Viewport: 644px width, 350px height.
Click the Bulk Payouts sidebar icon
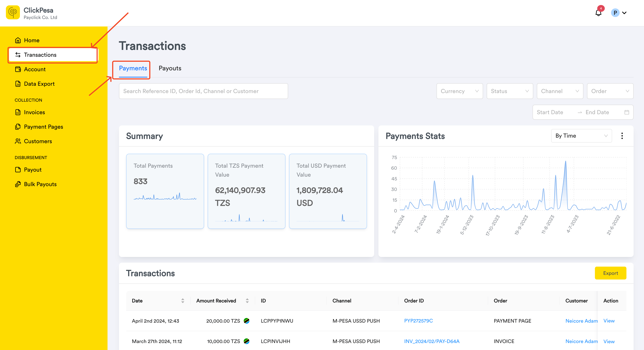click(18, 184)
